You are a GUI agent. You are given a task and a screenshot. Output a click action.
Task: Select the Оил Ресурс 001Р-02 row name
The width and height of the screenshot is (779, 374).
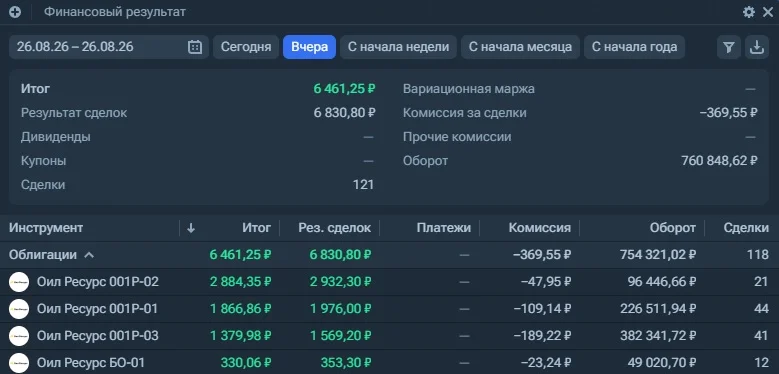(98, 282)
